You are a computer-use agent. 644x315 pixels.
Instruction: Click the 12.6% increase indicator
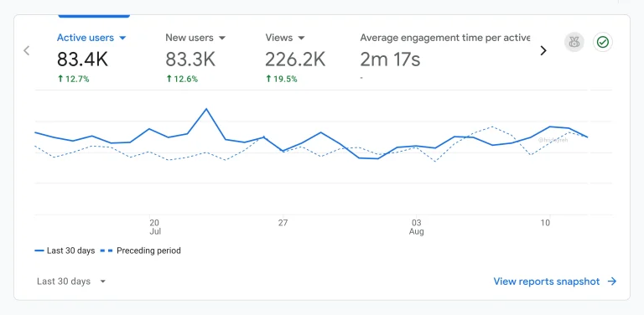pos(182,79)
